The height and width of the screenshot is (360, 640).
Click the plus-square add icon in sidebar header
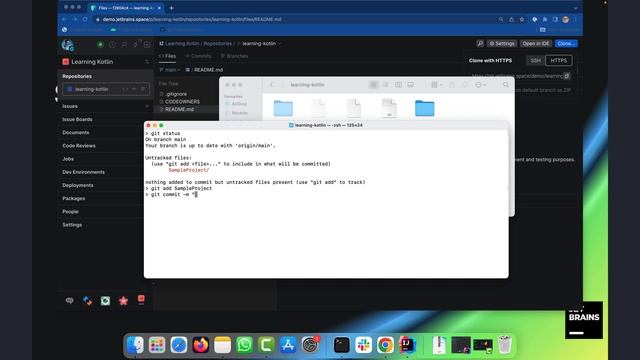(147, 44)
